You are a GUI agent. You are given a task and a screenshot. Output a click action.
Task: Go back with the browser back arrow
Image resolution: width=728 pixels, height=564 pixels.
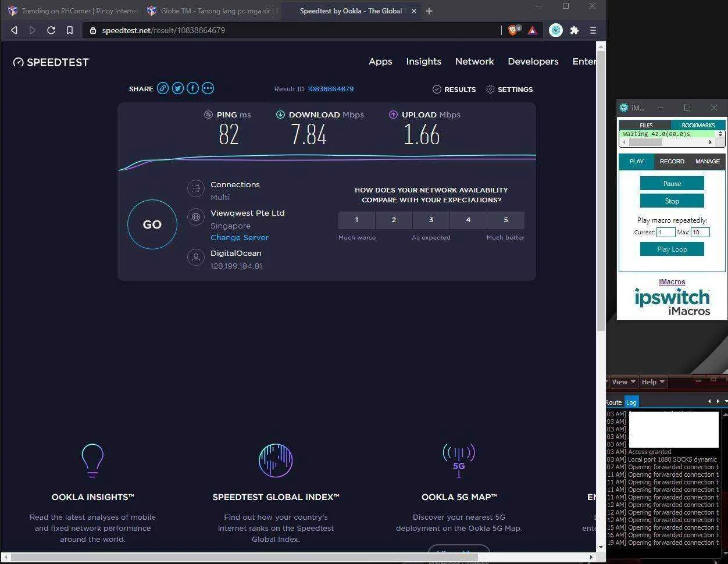(x=14, y=30)
